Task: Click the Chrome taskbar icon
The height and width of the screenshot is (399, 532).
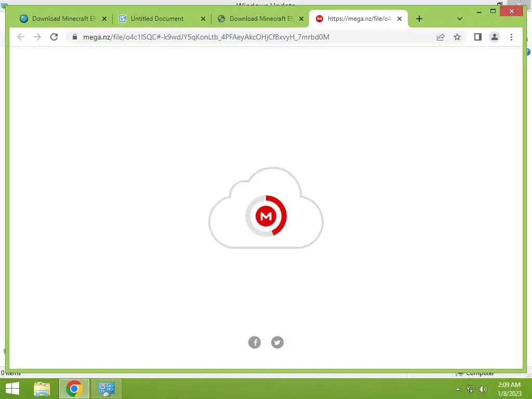Action: click(x=74, y=389)
